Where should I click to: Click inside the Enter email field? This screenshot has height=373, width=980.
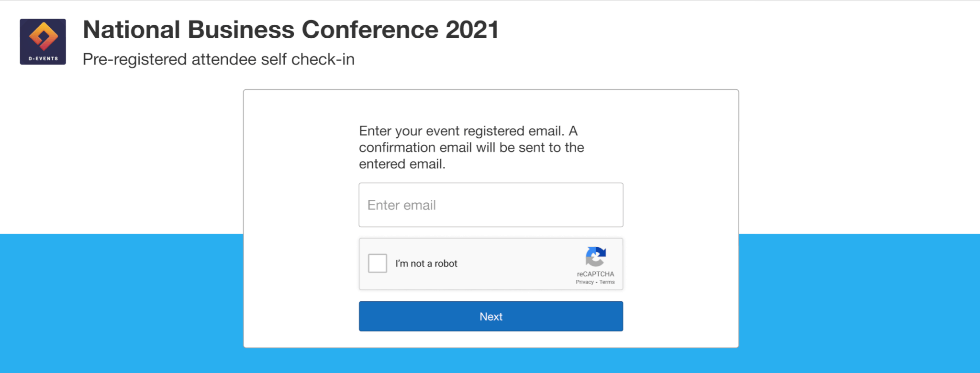(x=490, y=205)
